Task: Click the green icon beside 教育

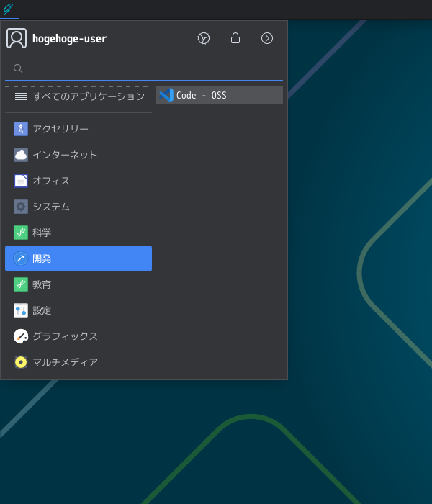Action: [x=21, y=284]
